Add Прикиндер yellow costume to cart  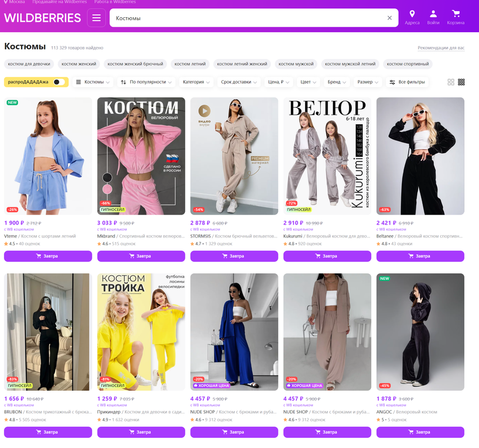coord(141,432)
